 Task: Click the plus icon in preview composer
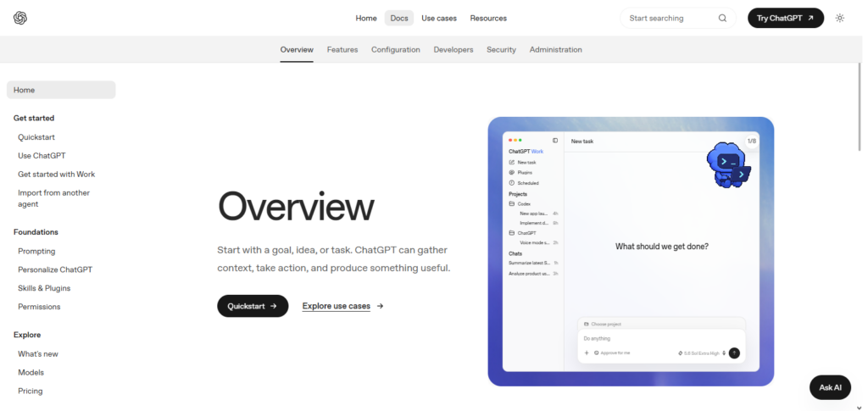[587, 353]
